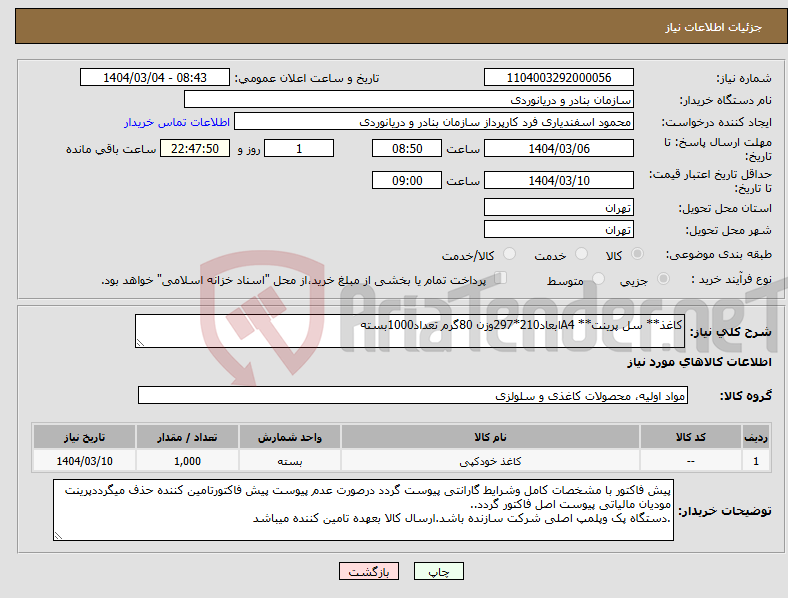Click remaining days field showing 1
788x598 pixels.
299,148
